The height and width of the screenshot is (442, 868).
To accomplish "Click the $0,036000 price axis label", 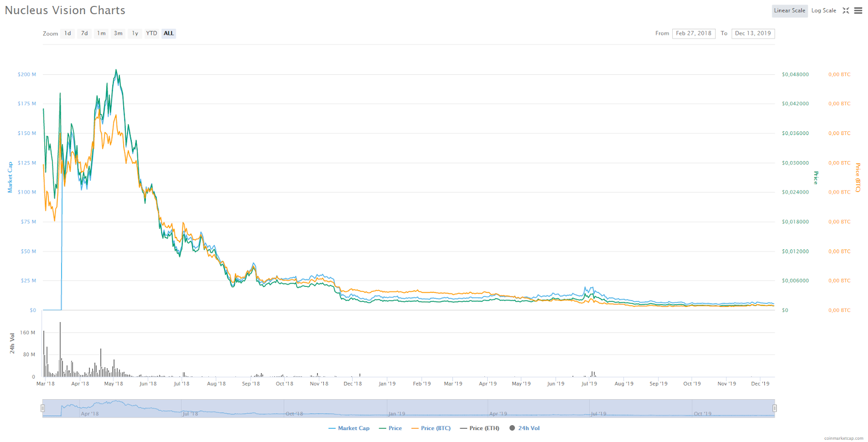I will tap(795, 133).
